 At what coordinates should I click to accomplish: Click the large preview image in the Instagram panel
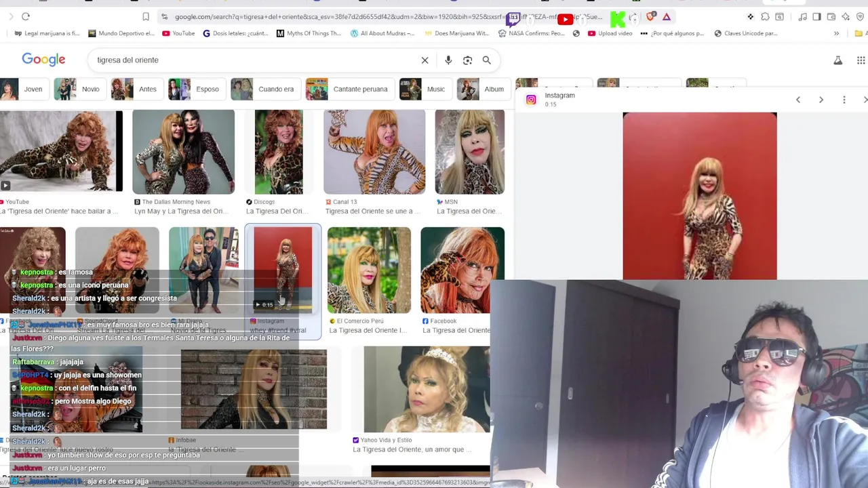pyautogui.click(x=700, y=196)
